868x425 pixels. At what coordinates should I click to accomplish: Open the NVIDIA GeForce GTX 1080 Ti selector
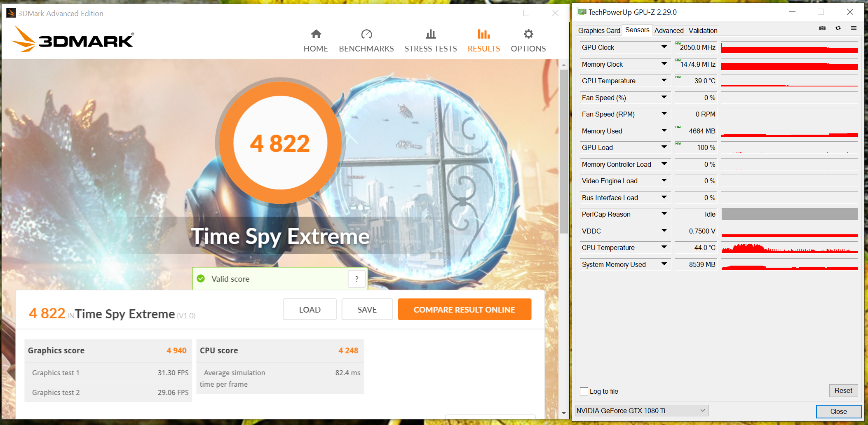pos(642,411)
